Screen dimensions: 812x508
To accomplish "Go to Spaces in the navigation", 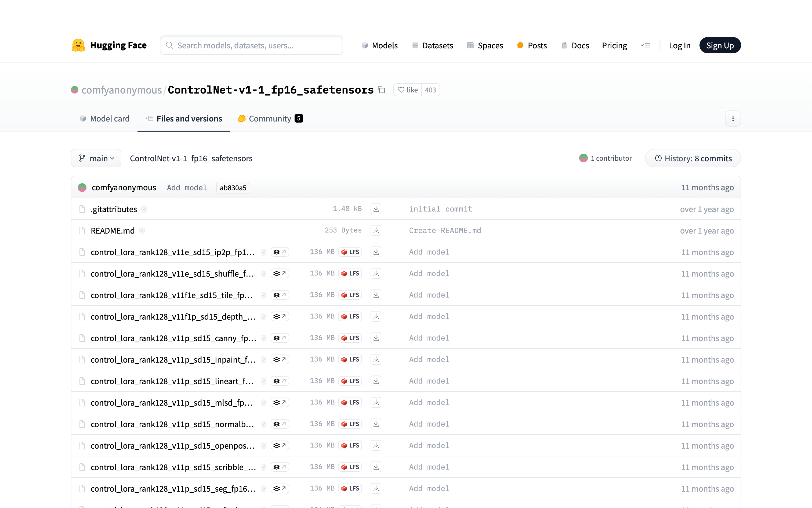I will [485, 45].
